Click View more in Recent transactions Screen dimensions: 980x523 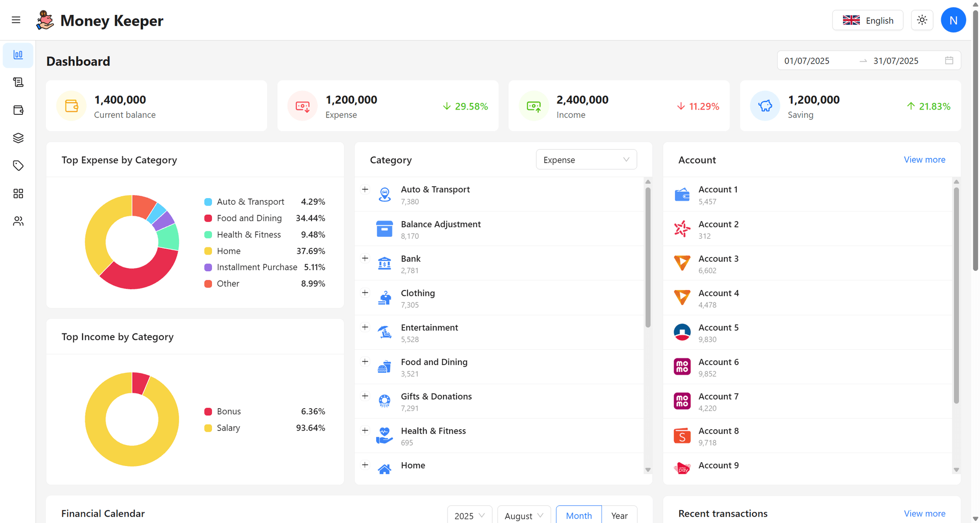pyautogui.click(x=924, y=513)
